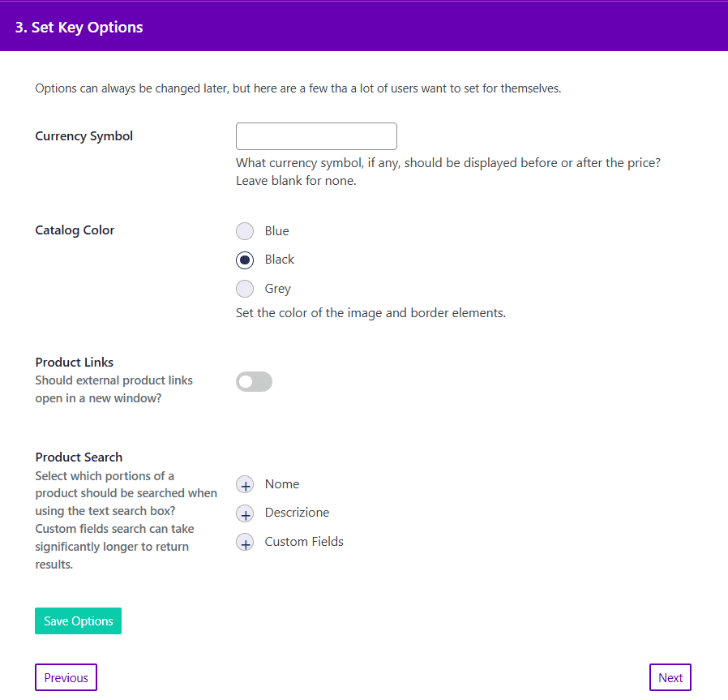Click the 'Black' color label text
Image resolution: width=728 pixels, height=700 pixels.
(280, 260)
